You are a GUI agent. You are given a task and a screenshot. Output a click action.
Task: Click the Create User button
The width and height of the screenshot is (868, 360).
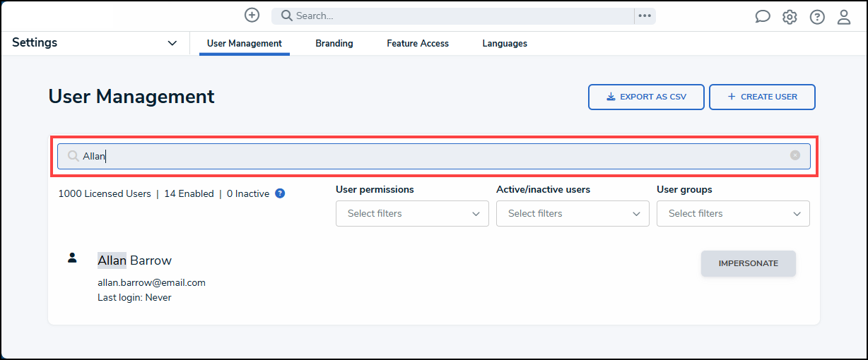762,97
